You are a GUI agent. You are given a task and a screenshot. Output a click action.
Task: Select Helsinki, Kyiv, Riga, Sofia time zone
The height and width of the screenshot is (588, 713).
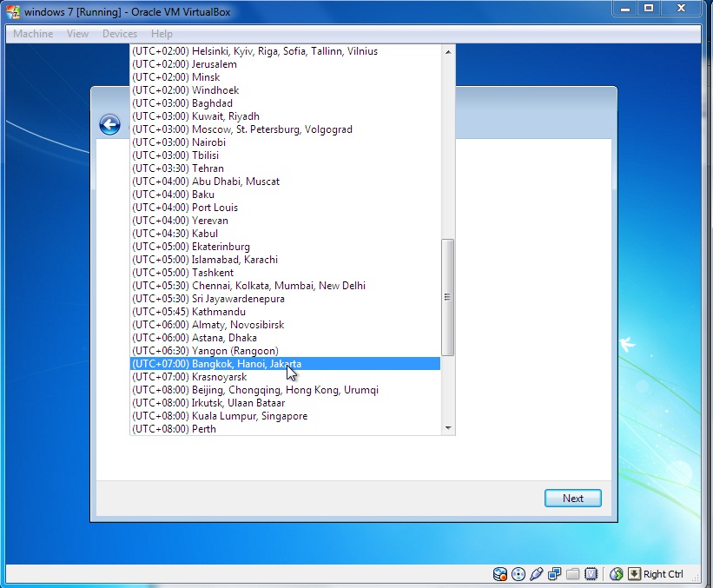click(285, 51)
